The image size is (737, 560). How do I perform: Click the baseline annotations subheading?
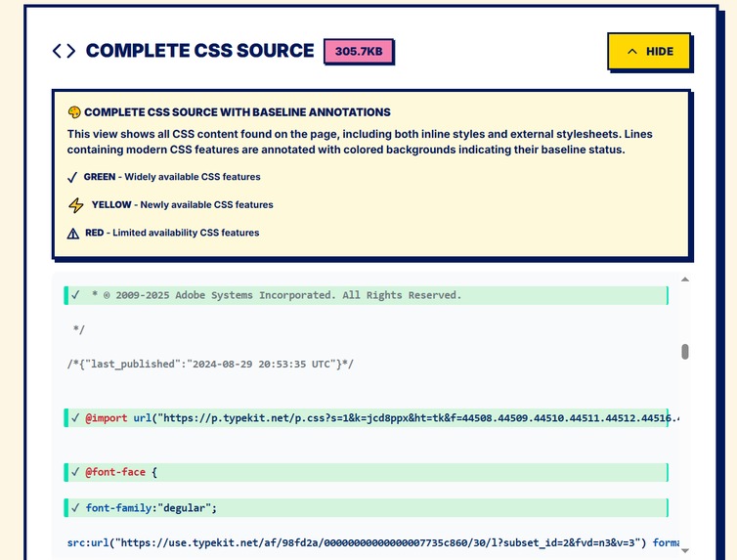tap(238, 112)
